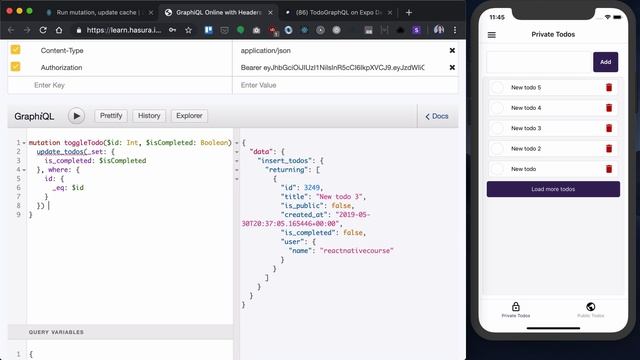Viewport: 640px width, 360px height.
Task: Uncheck the Content-Type header checkbox
Action: tap(16, 49)
